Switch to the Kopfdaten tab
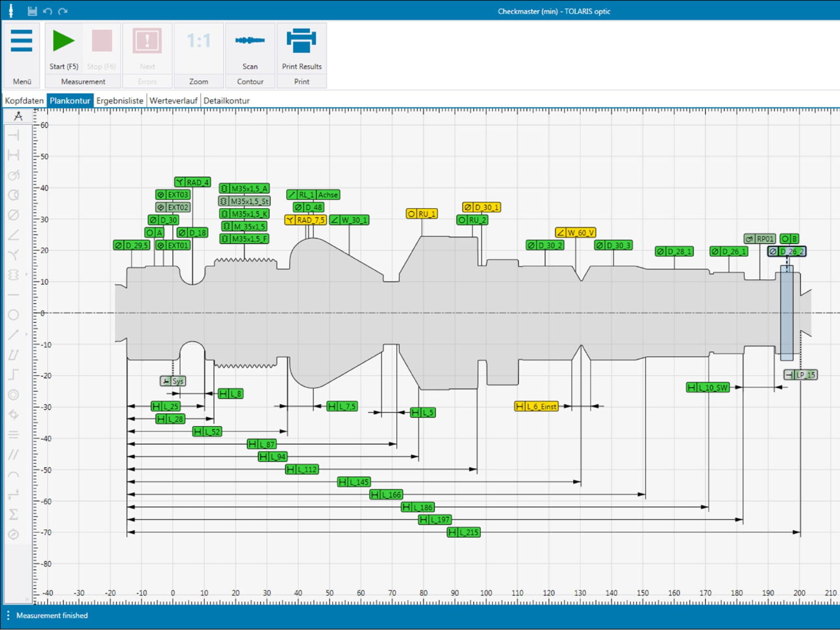The width and height of the screenshot is (840, 630). point(24,101)
